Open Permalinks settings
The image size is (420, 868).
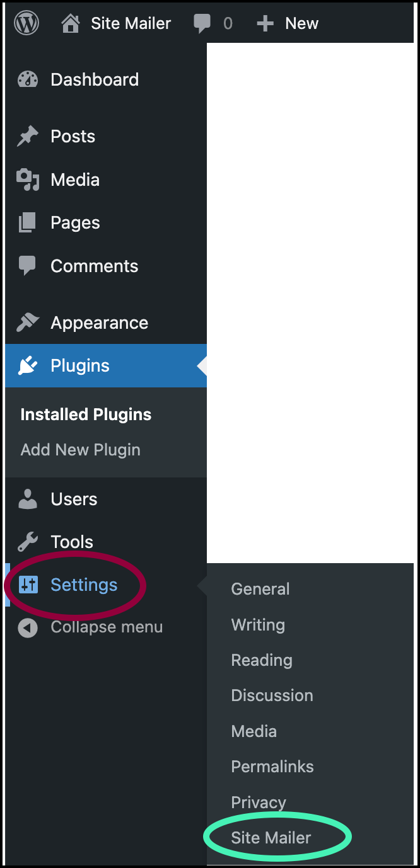[x=272, y=767]
